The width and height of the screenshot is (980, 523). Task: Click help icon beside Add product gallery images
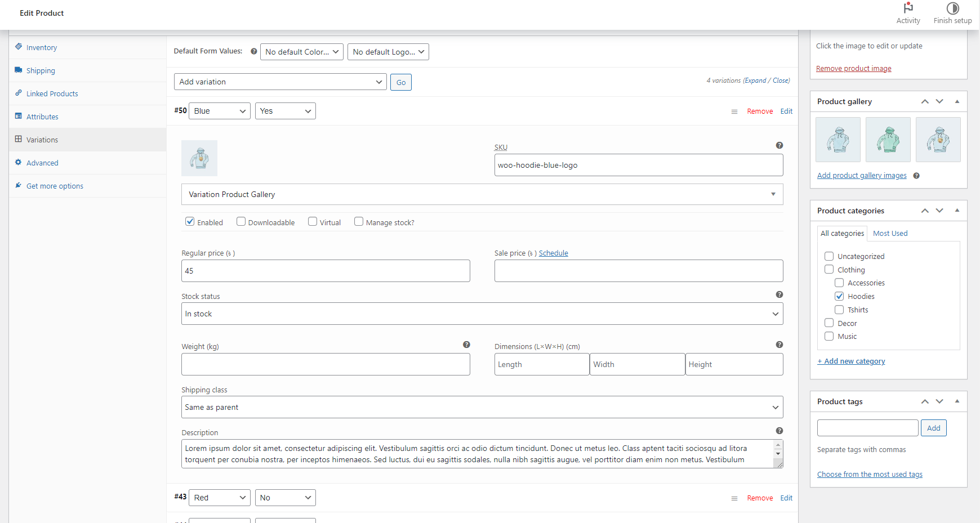click(x=916, y=176)
